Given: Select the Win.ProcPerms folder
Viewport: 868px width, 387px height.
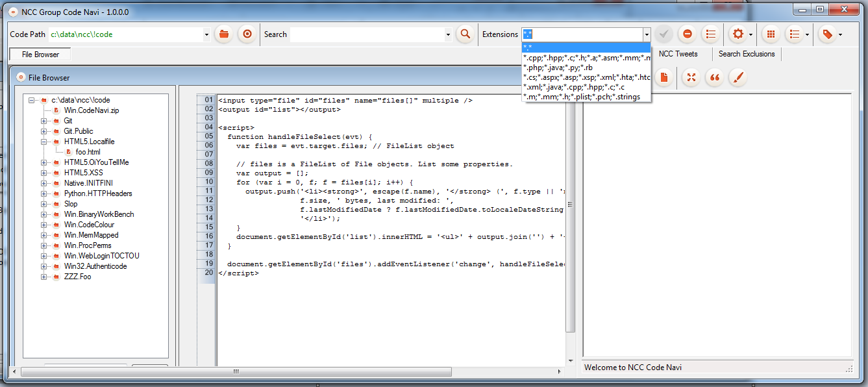Looking at the screenshot, I should [88, 245].
